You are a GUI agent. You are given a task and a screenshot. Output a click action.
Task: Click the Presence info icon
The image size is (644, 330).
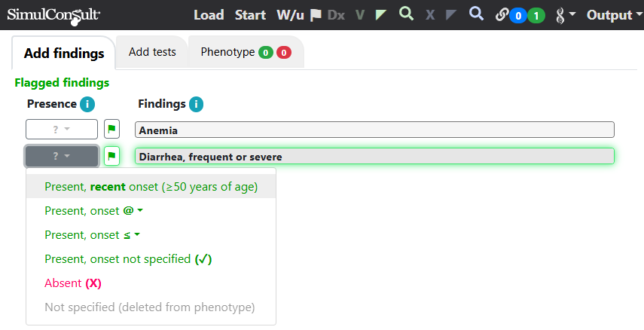(x=87, y=105)
